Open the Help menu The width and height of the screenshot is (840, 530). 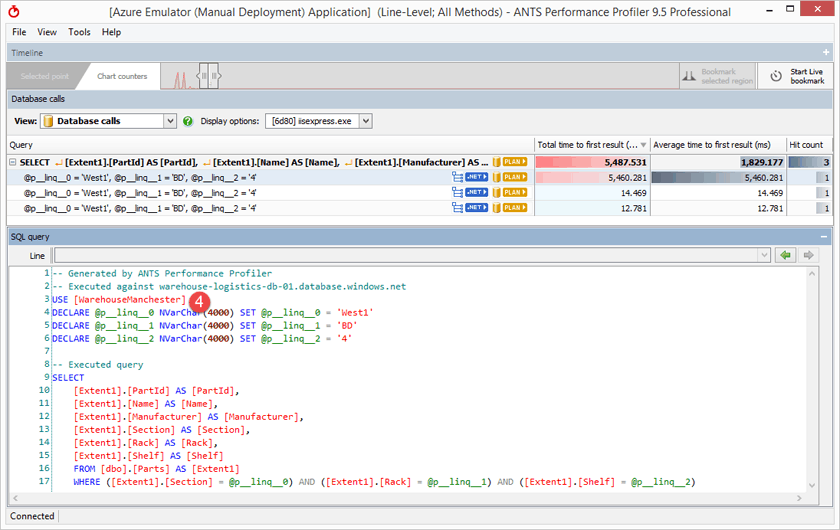(x=111, y=32)
